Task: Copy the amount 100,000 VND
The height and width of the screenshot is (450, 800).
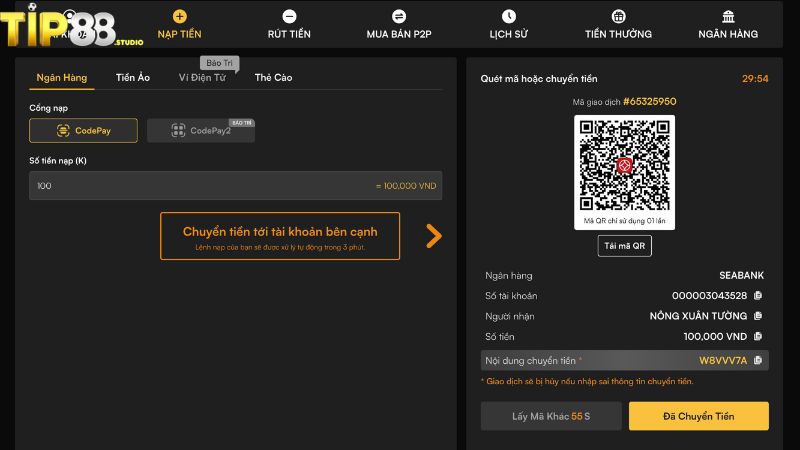Action: 758,336
